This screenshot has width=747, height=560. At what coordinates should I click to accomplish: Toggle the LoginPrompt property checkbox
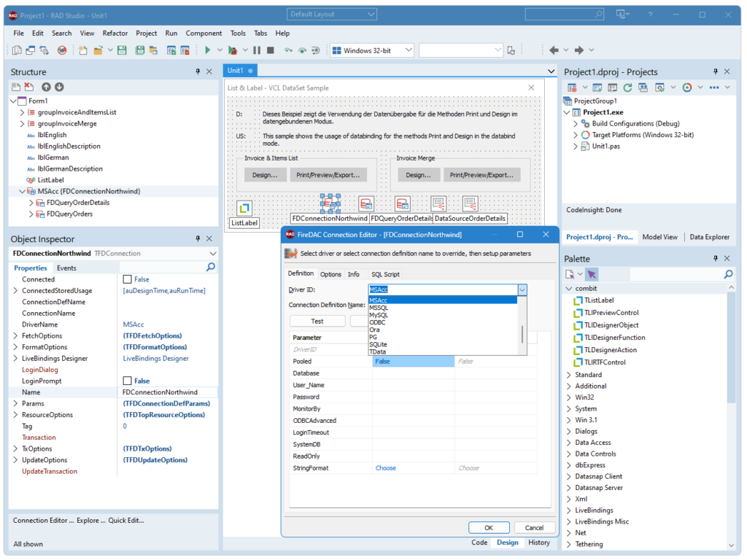pyautogui.click(x=127, y=381)
